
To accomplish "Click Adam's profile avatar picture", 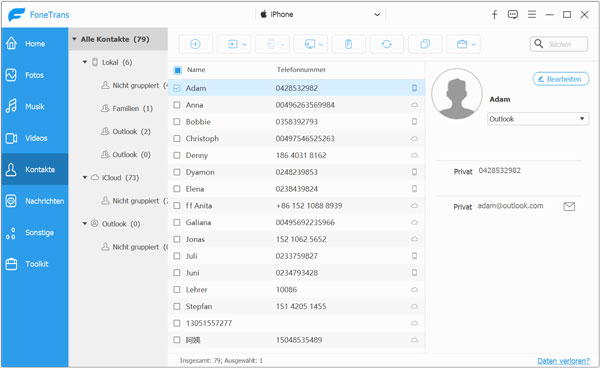I will tap(457, 94).
